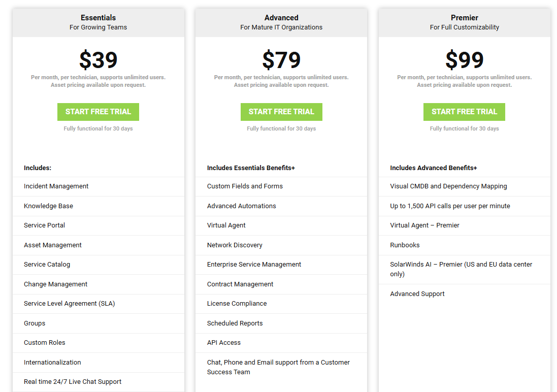Select the Knowledge Base feature
Image resolution: width=557 pixels, height=392 pixels.
[x=48, y=206]
